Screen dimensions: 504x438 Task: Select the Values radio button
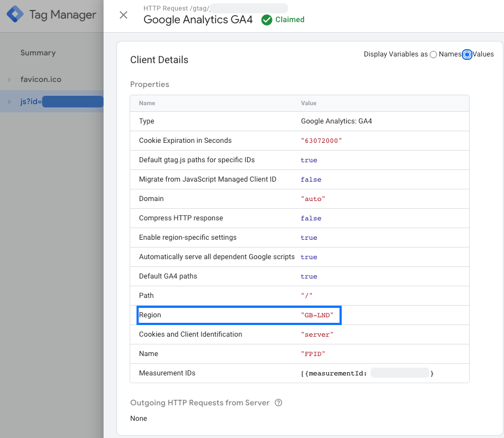(467, 54)
